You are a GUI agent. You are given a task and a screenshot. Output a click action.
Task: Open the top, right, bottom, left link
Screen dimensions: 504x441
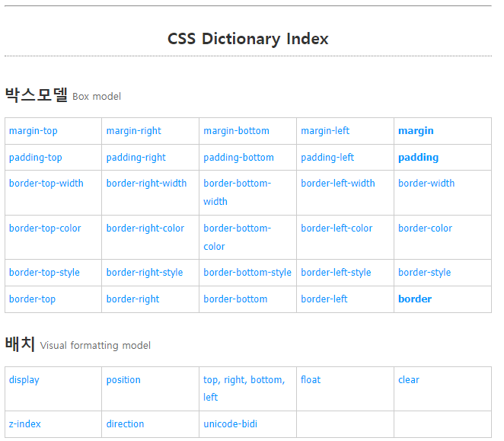[244, 388]
